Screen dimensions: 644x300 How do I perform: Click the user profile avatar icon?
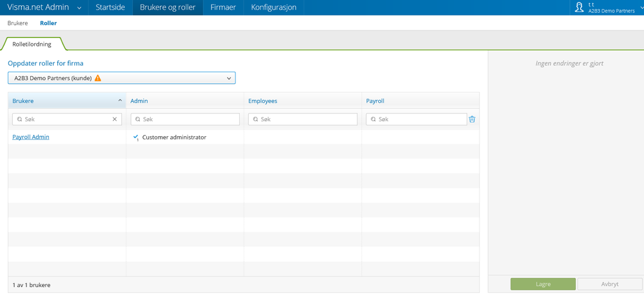point(579,7)
